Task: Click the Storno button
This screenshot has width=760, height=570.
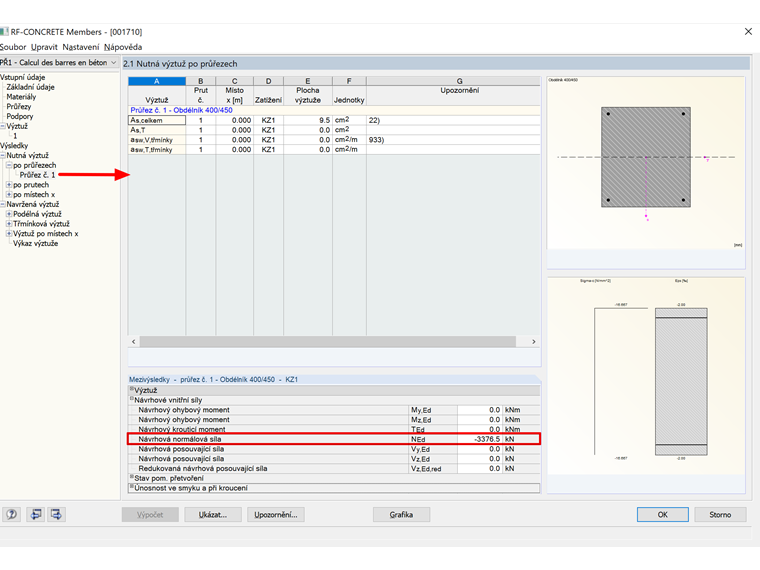Action: (720, 514)
